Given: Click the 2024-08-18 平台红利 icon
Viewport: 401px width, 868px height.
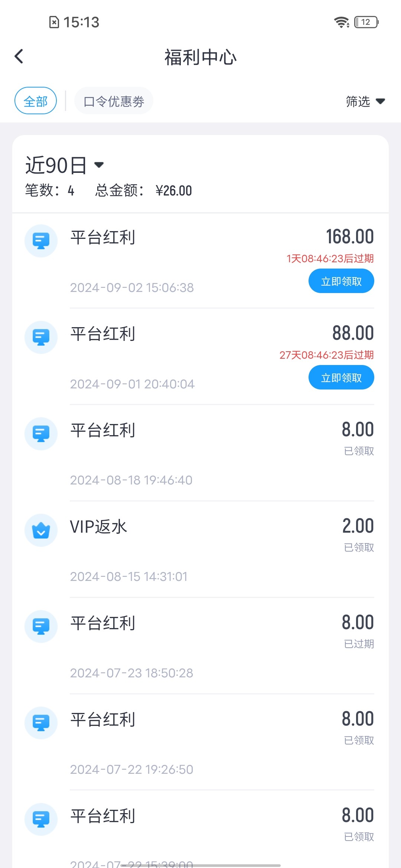Looking at the screenshot, I should click(x=41, y=434).
